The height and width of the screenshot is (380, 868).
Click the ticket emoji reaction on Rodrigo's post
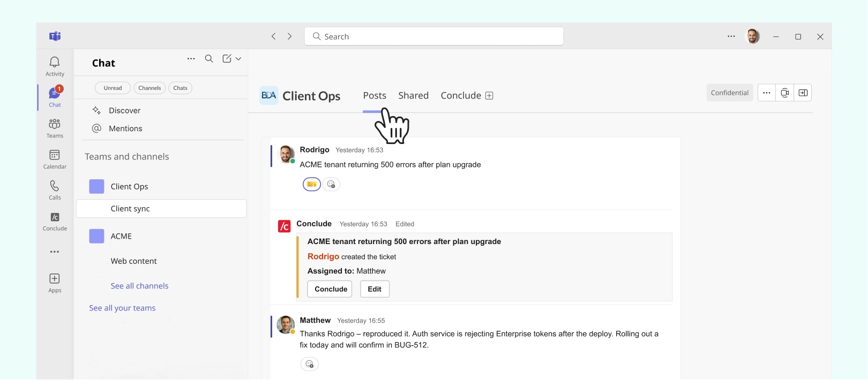(312, 184)
